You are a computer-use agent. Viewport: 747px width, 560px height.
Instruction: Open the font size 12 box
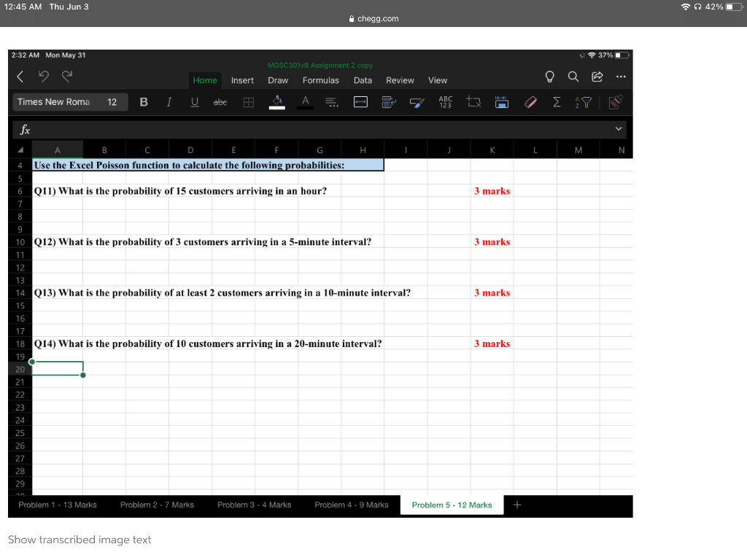[112, 102]
